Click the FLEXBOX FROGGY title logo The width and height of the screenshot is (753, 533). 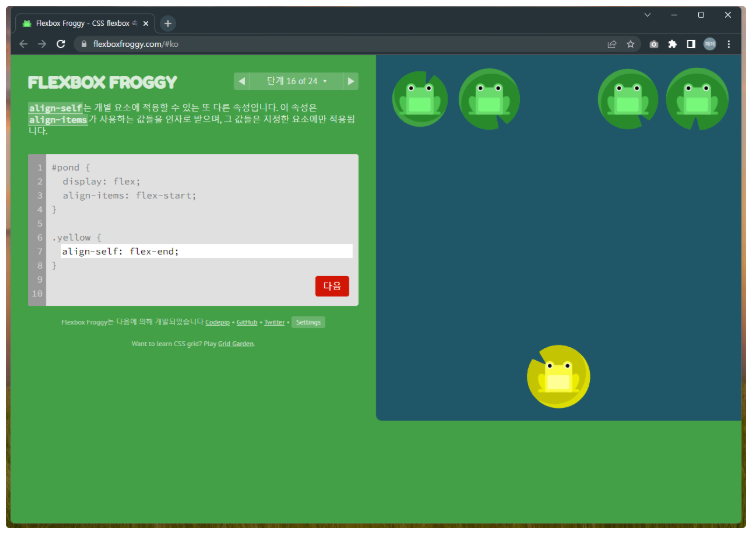(102, 82)
